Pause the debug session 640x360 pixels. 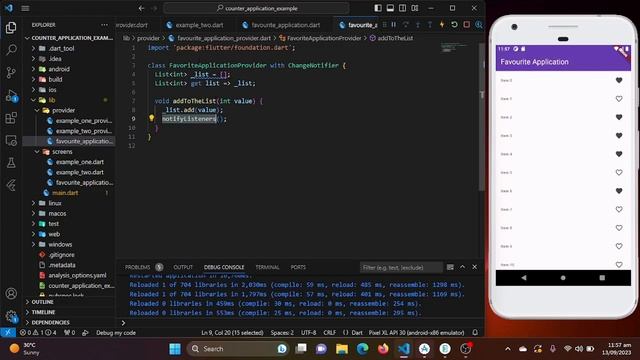pos(393,25)
